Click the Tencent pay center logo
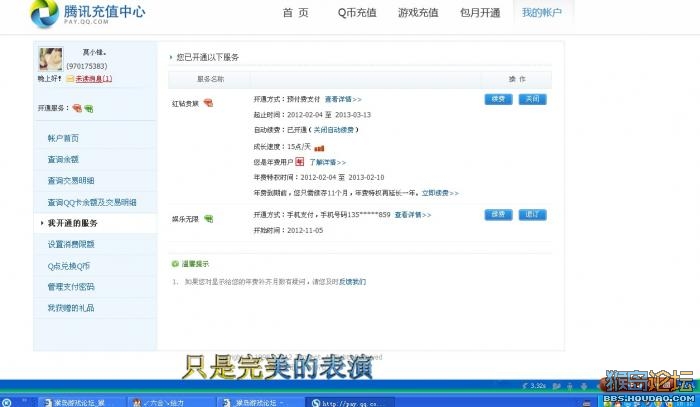This screenshot has width=700, height=407. pyautogui.click(x=88, y=13)
